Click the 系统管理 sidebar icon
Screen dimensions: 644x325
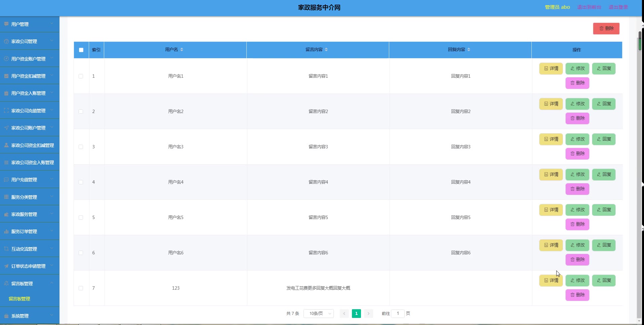[x=6, y=316]
